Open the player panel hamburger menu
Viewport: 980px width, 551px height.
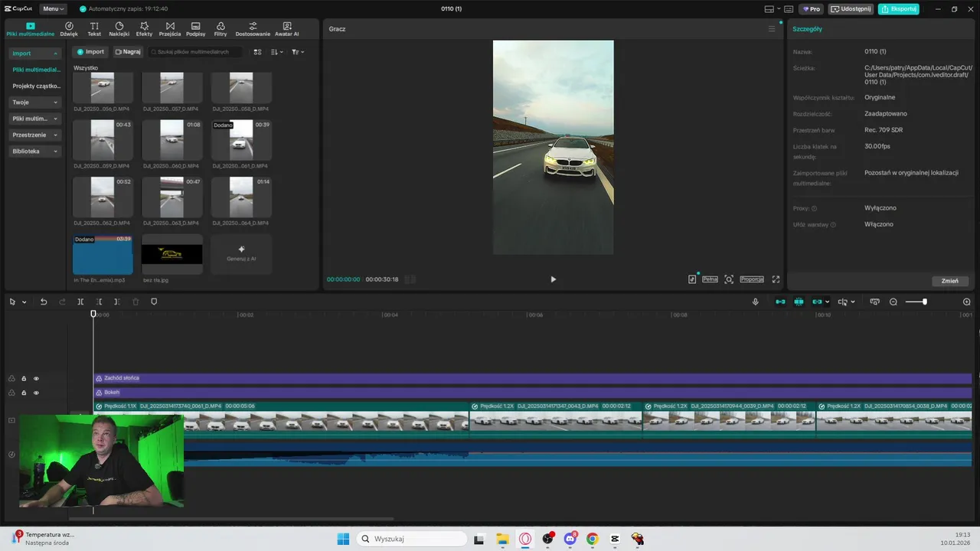[x=772, y=29]
